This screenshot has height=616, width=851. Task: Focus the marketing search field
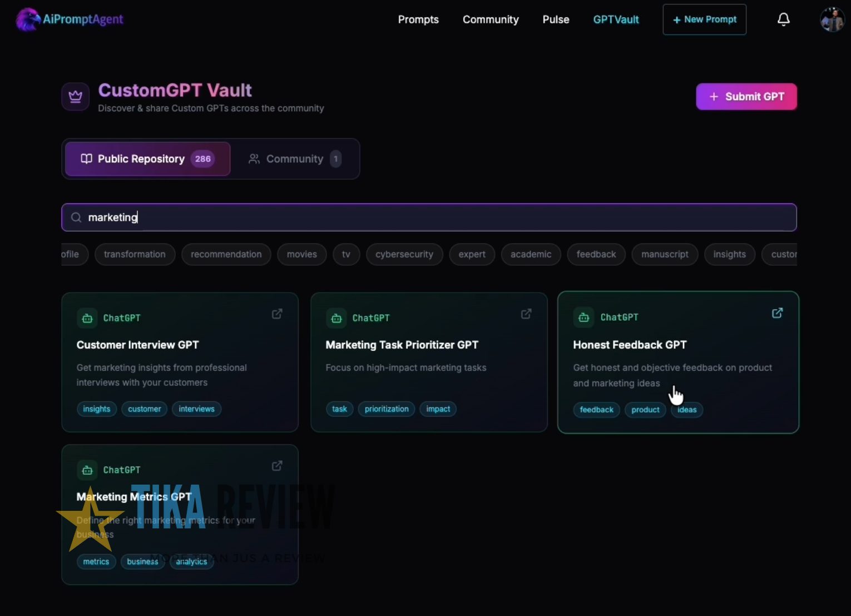429,217
